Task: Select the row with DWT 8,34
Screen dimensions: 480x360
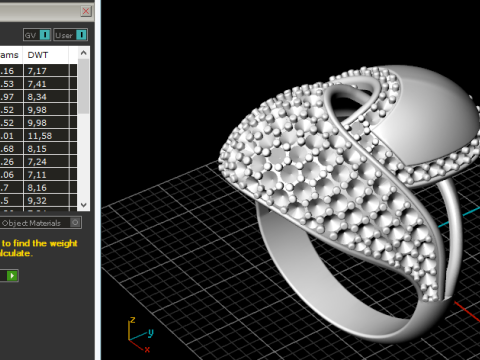Action: (x=38, y=97)
